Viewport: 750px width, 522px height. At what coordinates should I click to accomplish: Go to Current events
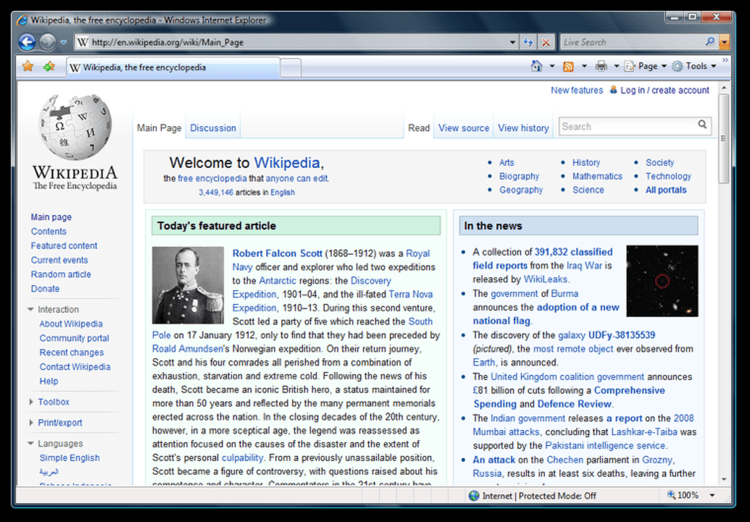point(59,260)
